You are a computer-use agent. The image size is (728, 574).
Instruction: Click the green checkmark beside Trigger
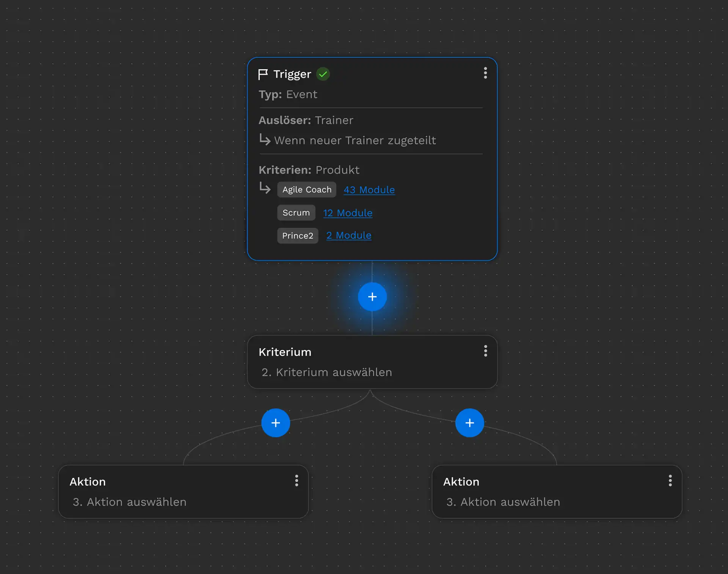323,74
